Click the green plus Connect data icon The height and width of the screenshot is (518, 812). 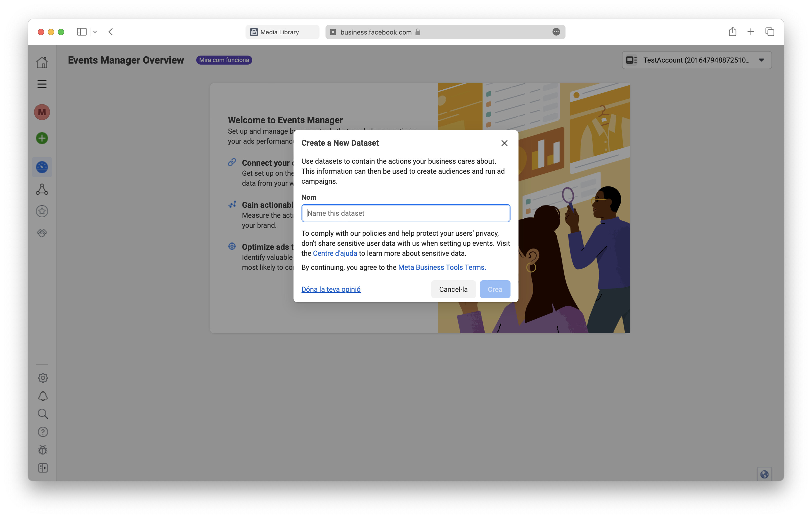point(42,138)
